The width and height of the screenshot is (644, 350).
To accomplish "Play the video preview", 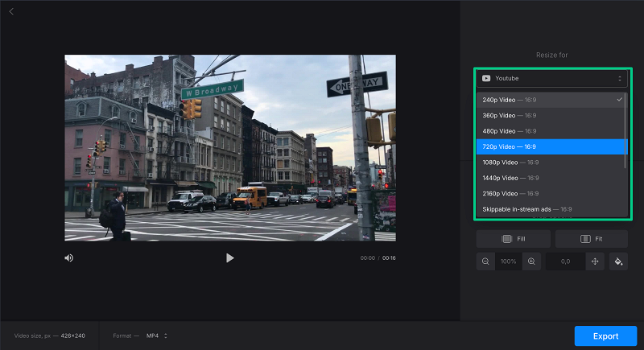I will (229, 257).
